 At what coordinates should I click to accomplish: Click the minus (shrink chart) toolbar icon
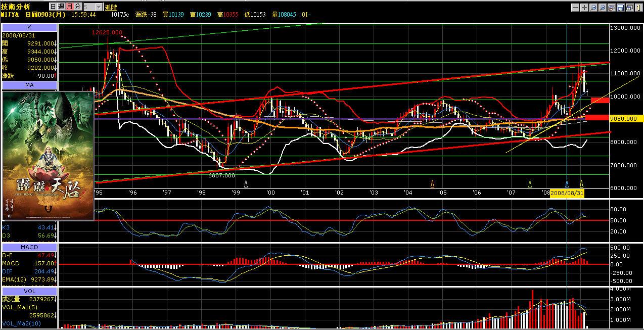[575, 8]
